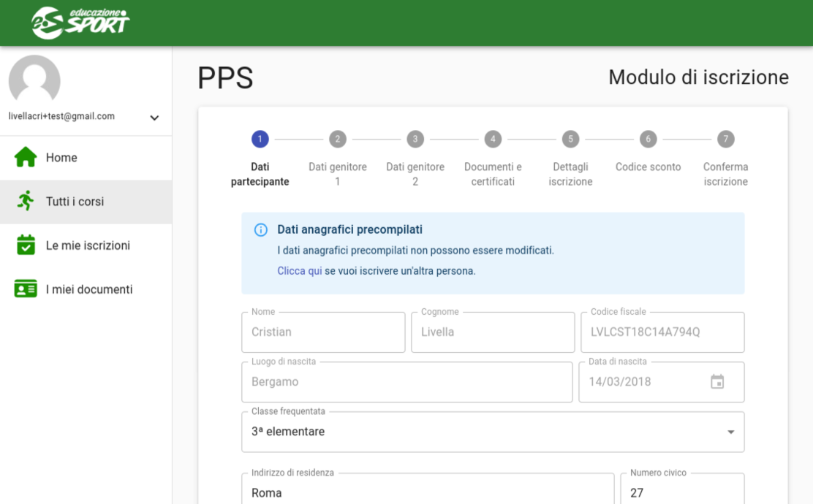813x504 pixels.
Task: Click the calendar check icon in sidebar
Action: (26, 245)
